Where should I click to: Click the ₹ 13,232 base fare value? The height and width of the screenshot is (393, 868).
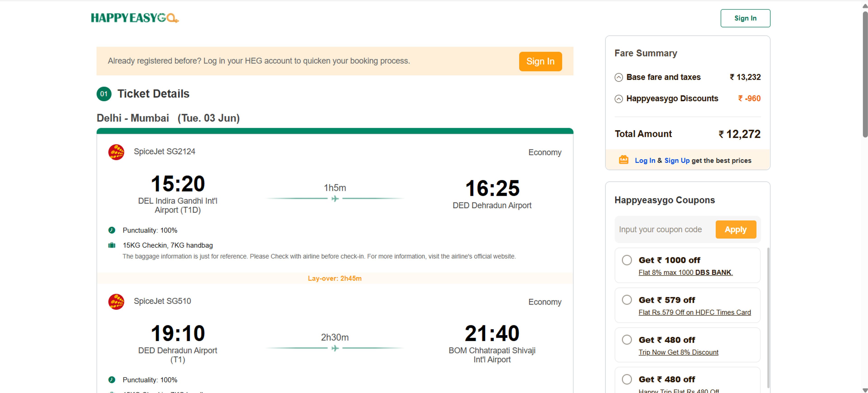745,77
